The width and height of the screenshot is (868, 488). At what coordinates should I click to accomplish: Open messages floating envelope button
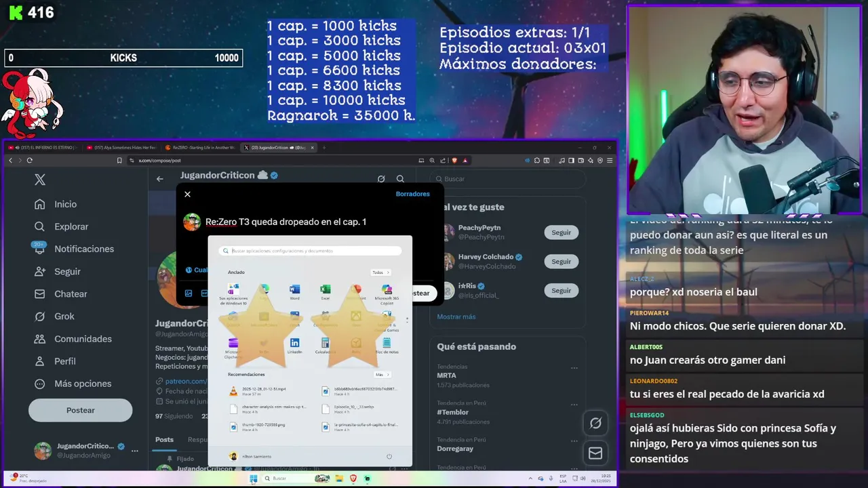595,453
